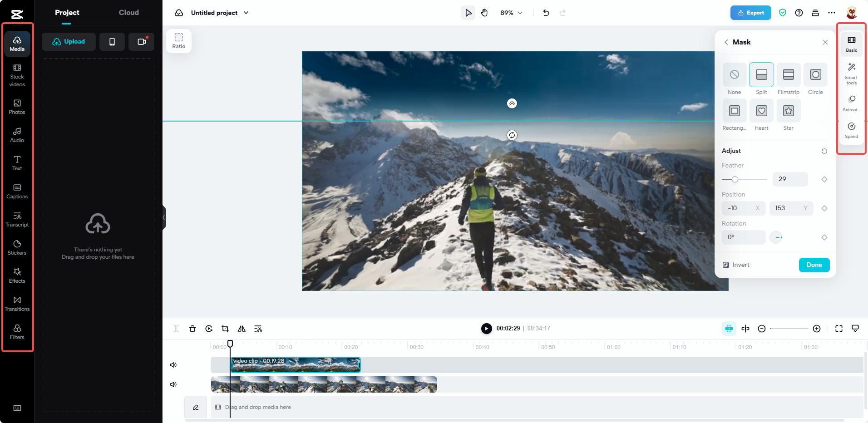Viewport: 868px width, 423px height.
Task: Open the Basic properties tab
Action: pos(852,44)
